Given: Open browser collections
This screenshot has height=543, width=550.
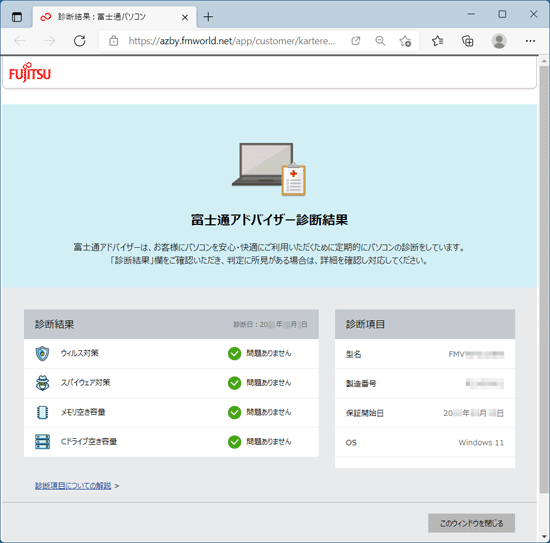Looking at the screenshot, I should tap(468, 41).
